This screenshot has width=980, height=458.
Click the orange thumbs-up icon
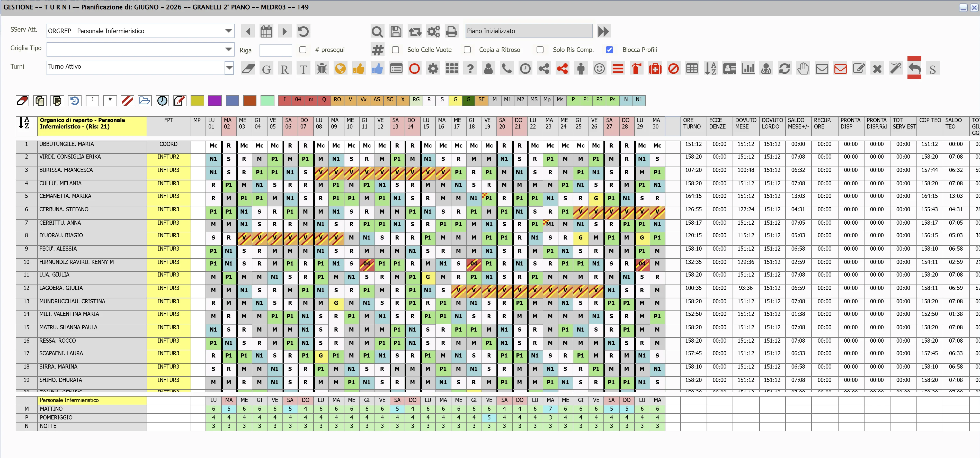pos(359,69)
